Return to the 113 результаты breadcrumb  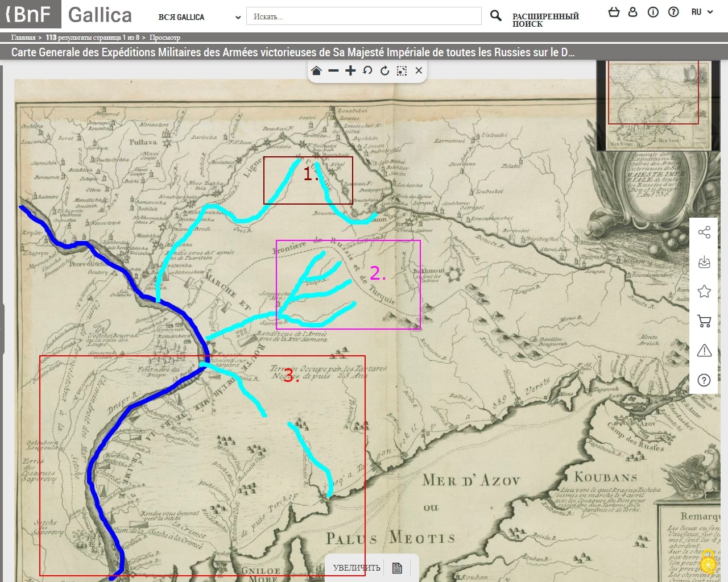coord(92,38)
